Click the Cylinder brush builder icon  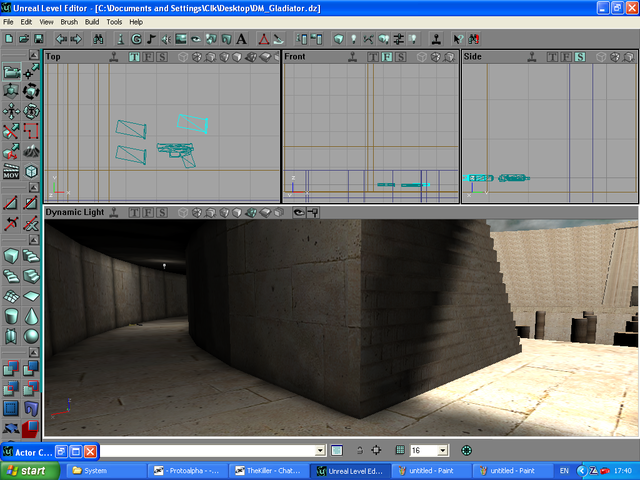(11, 314)
